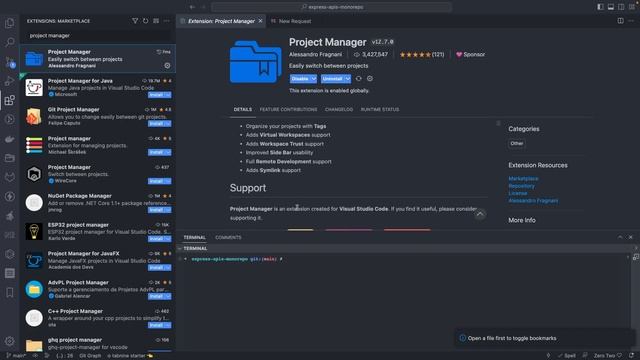This screenshot has width=640, height=360.
Task: Open Extensions views more actions ellipsis
Action: click(167, 21)
